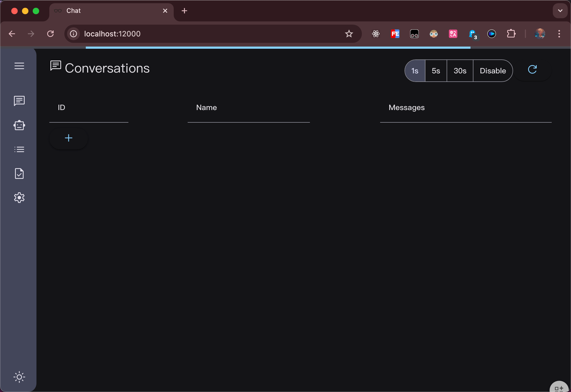The height and width of the screenshot is (392, 571).
Task: Click Disable to stop auto refresh
Action: (x=493, y=71)
